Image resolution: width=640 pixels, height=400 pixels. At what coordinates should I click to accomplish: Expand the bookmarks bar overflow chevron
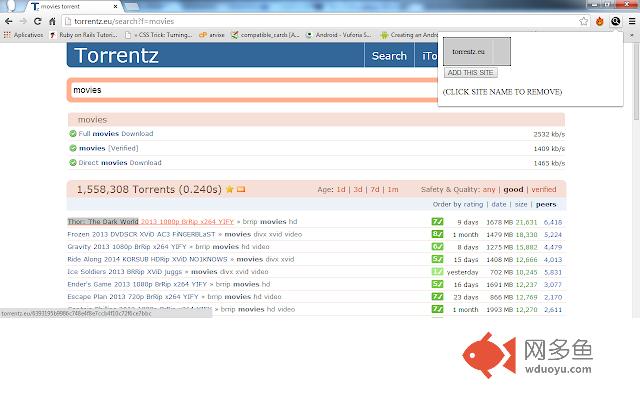(x=632, y=35)
